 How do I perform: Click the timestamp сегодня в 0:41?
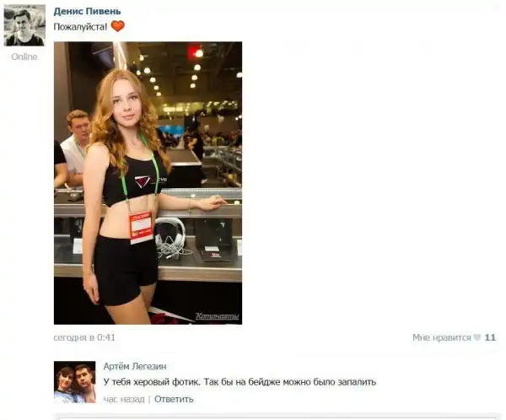(84, 337)
